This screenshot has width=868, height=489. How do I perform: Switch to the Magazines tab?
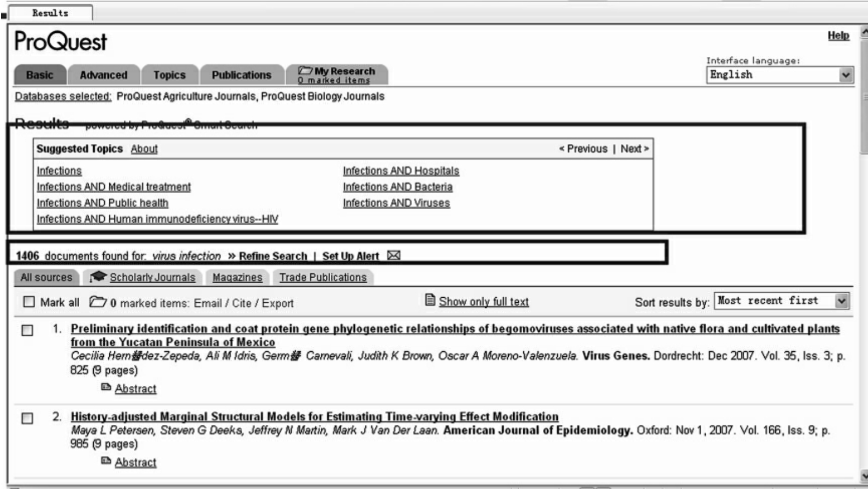point(237,277)
